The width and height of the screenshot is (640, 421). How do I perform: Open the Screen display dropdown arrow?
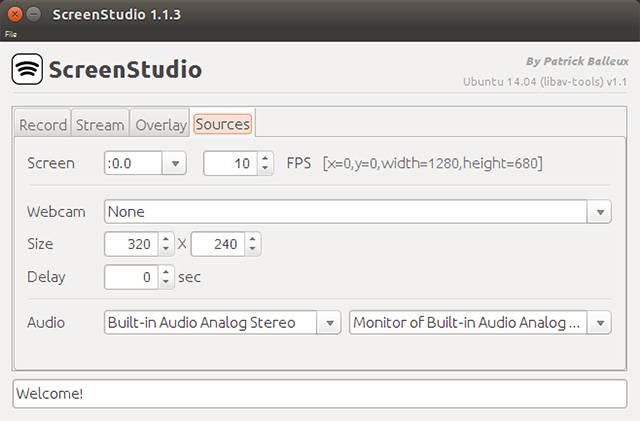pyautogui.click(x=175, y=163)
